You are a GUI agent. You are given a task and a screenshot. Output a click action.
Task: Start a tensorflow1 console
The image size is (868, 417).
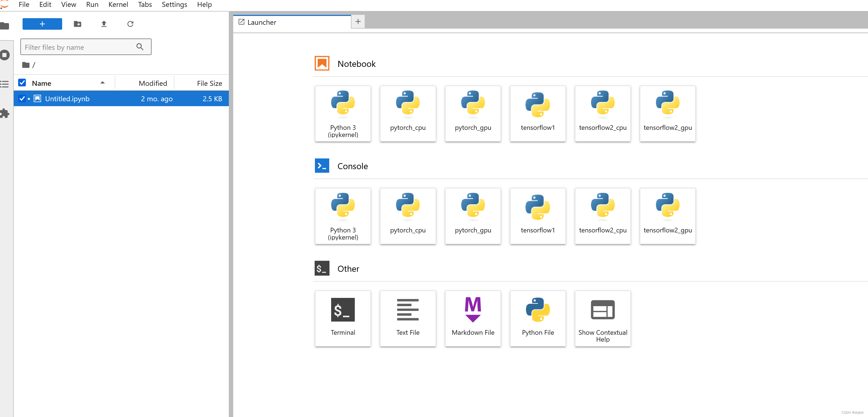tap(538, 216)
